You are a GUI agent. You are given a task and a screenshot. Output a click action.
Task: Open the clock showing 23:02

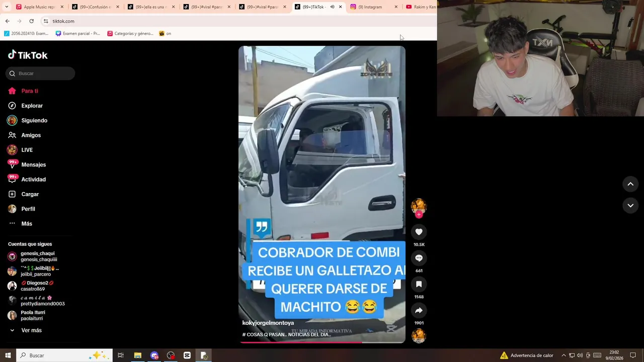[614, 355]
